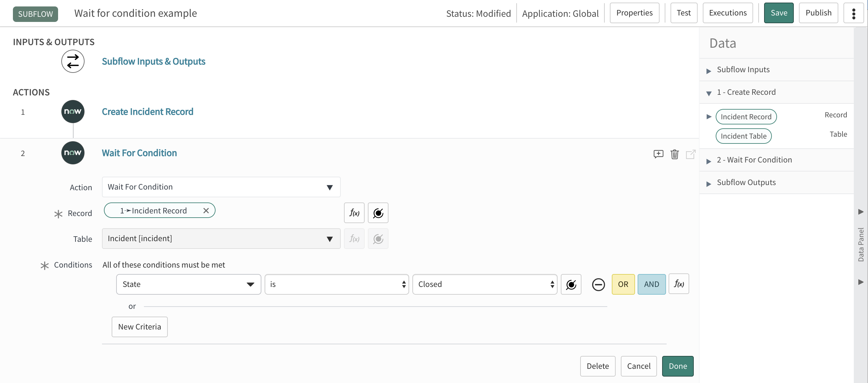The image size is (868, 383).
Task: Click the f(x) script icon for Record
Action: pyautogui.click(x=354, y=213)
